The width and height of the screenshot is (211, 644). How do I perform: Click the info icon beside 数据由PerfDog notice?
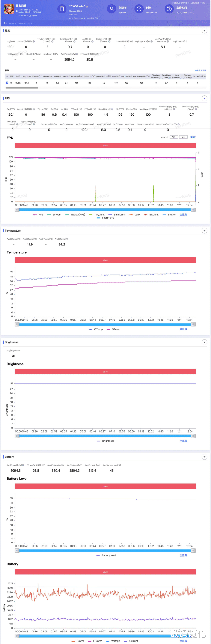pos(172,3)
